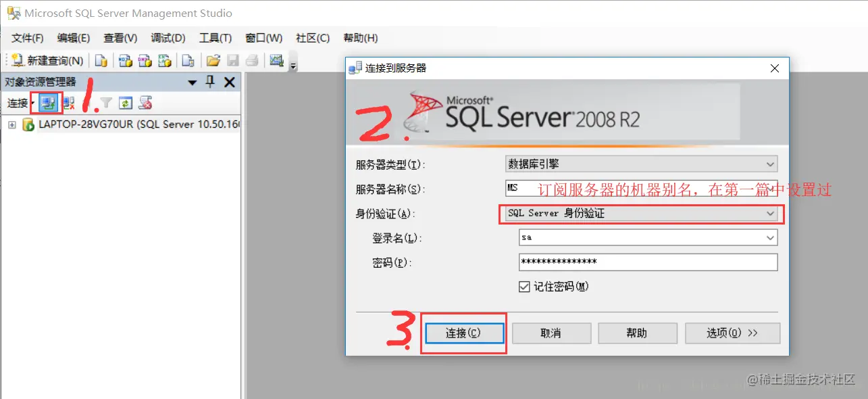Click the 连接到服务器 dialog title icon

tap(356, 68)
